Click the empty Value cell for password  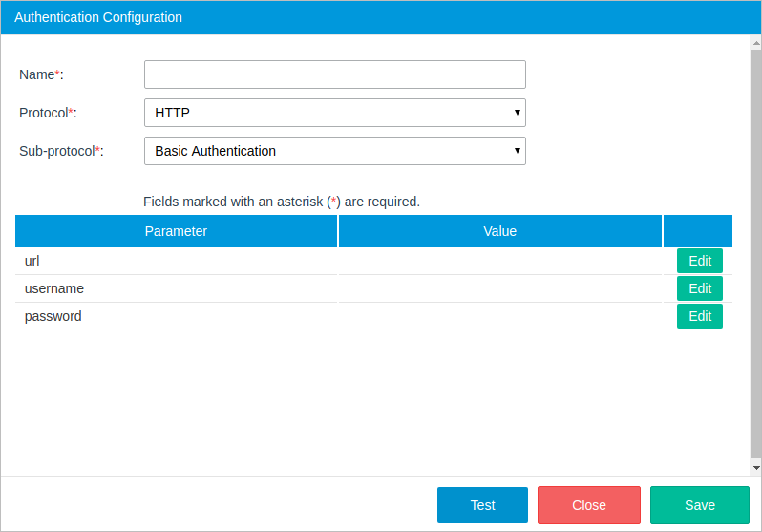pos(499,316)
